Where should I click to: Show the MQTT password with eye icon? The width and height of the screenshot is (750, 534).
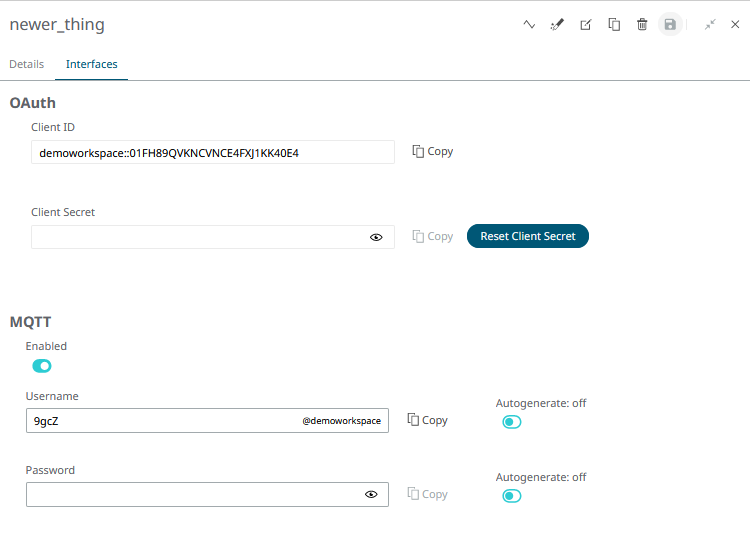371,494
